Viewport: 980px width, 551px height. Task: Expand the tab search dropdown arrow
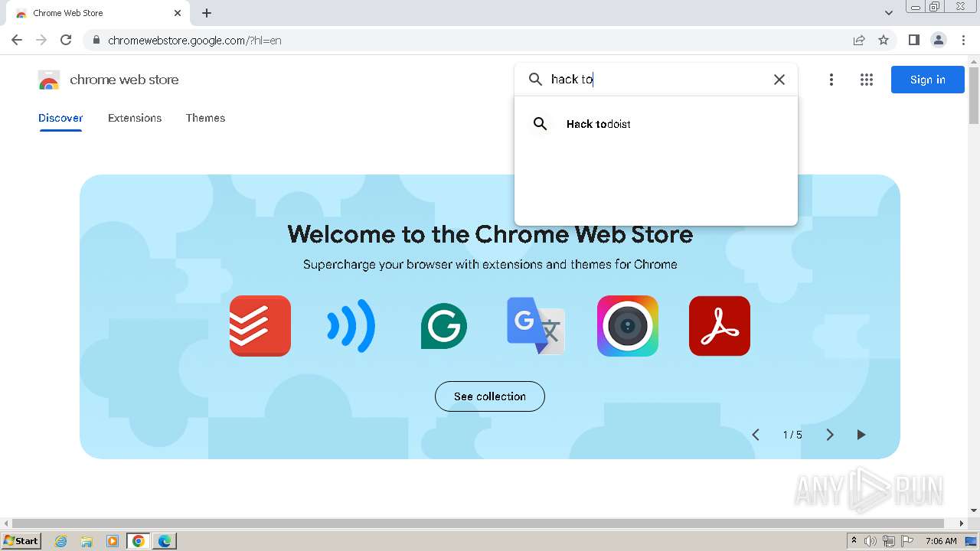coord(889,13)
